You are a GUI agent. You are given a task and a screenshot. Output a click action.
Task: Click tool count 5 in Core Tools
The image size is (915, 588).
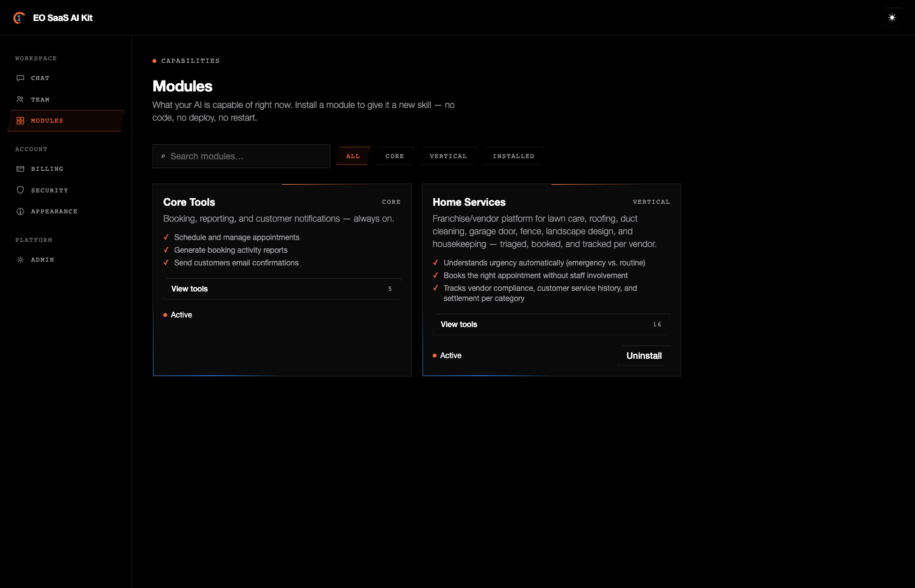point(390,289)
